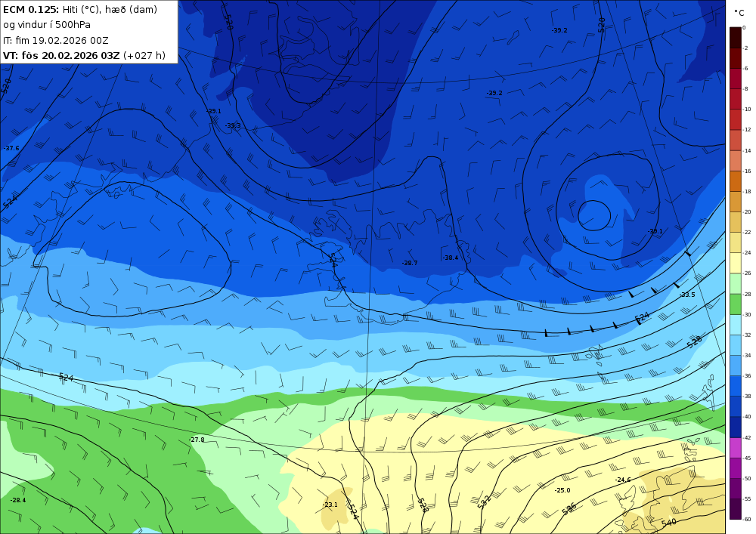756x534 pixels.
Task: Click the text "og vindur í 500hPa"
Action: tap(47, 25)
